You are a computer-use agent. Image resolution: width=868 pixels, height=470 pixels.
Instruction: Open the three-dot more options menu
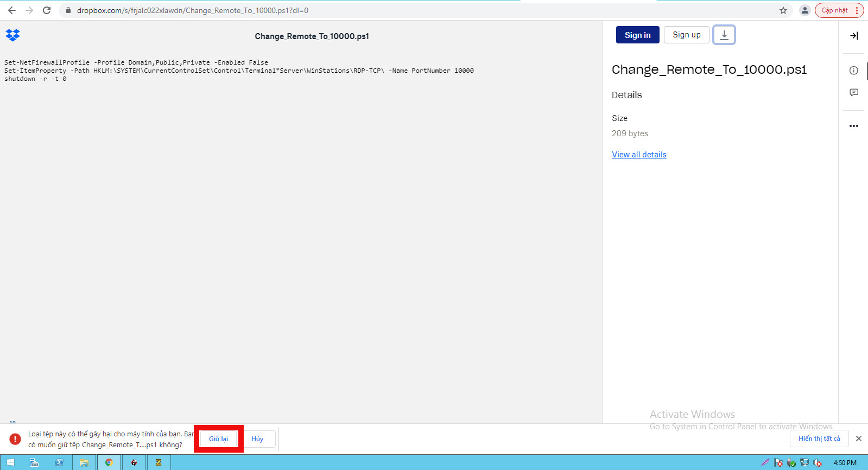coord(853,126)
